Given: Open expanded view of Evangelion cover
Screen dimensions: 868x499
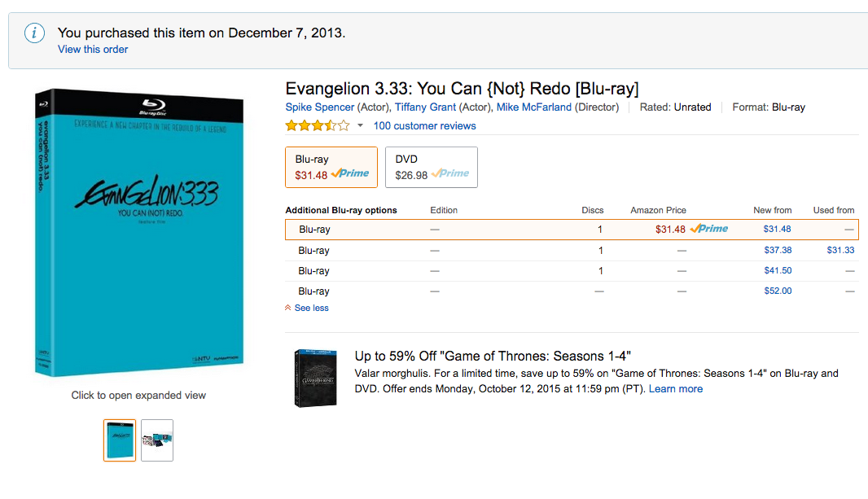Looking at the screenshot, I should point(139,232).
